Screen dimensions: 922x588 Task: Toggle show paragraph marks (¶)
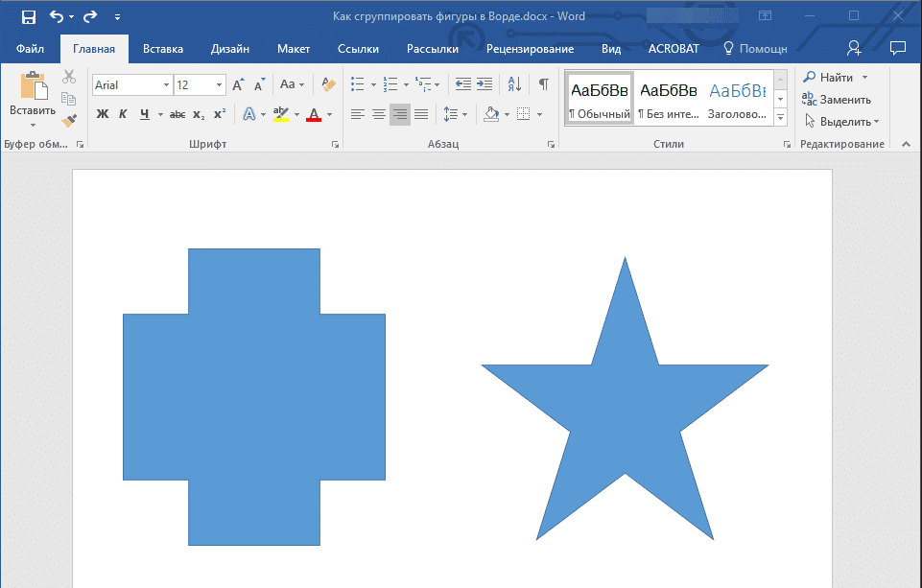point(543,84)
